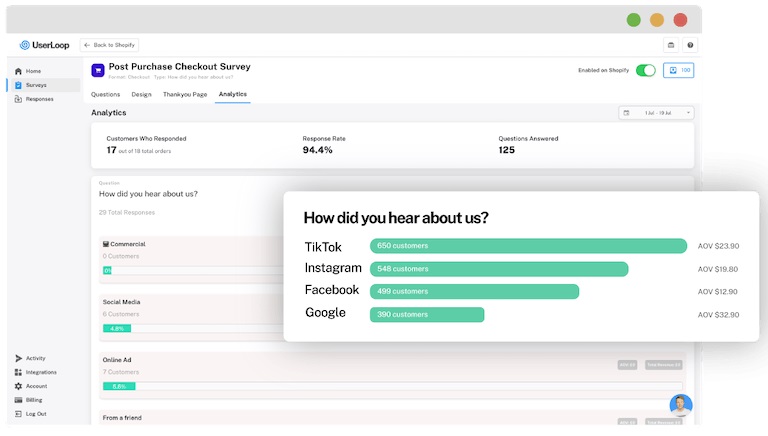768x436 pixels.
Task: Click the 'Questions Answered' 125 value
Action: click(506, 150)
